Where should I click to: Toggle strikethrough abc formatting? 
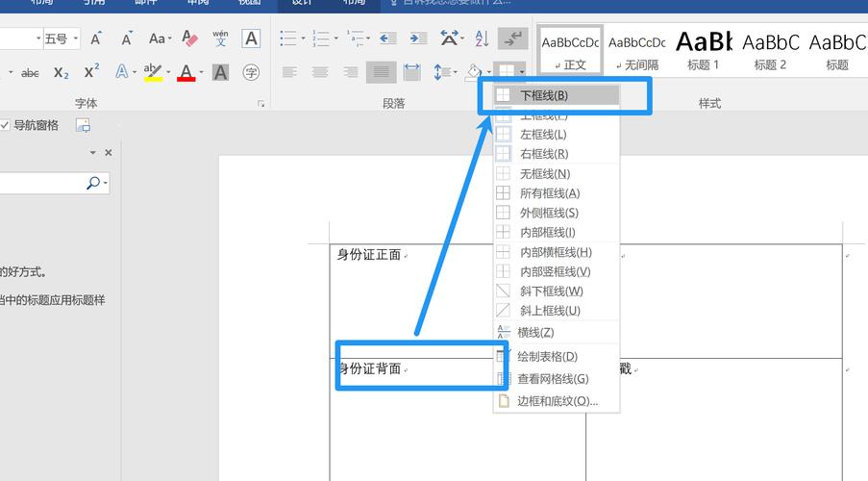pos(30,72)
